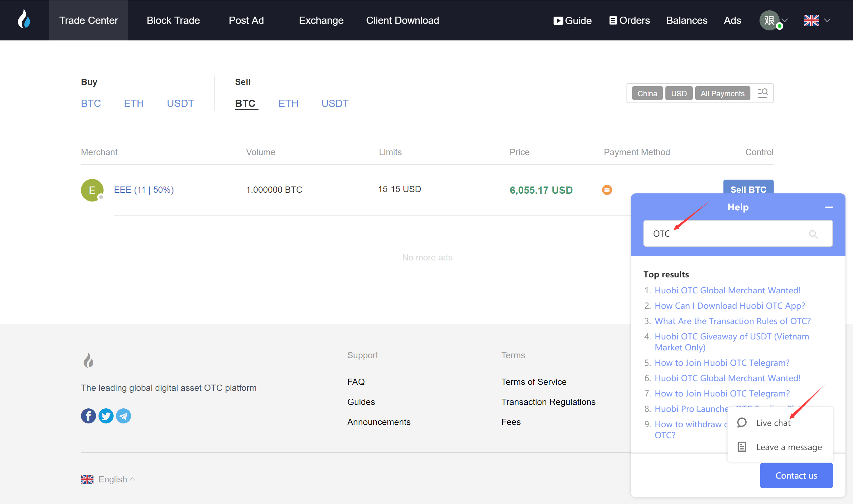
Task: Select BTC under Buy
Action: click(x=91, y=103)
